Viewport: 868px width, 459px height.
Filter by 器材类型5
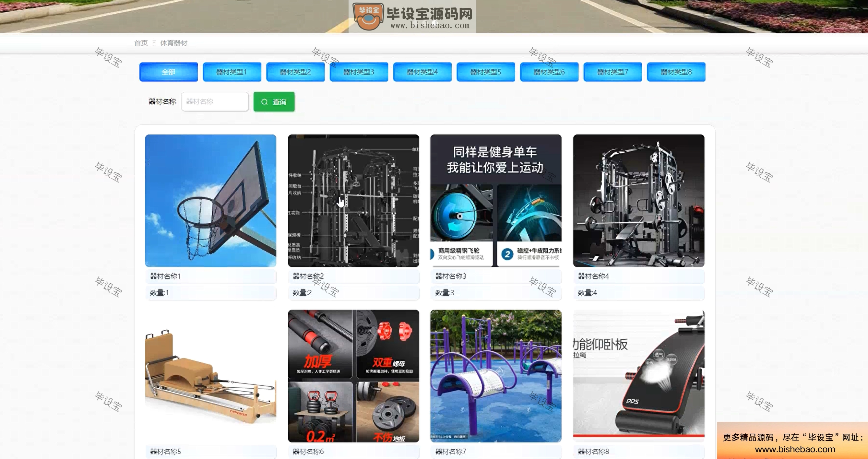click(x=486, y=72)
